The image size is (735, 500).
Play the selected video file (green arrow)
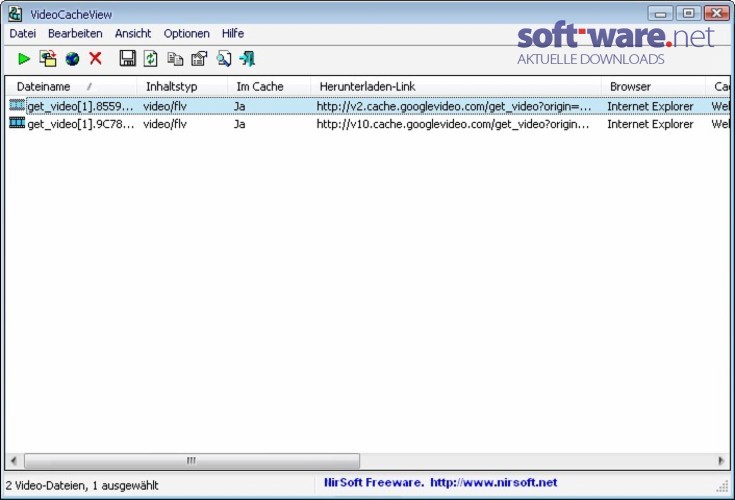[x=24, y=59]
